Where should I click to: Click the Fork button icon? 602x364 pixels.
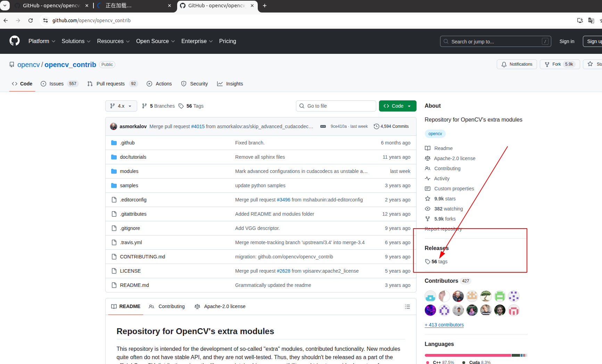coord(547,64)
